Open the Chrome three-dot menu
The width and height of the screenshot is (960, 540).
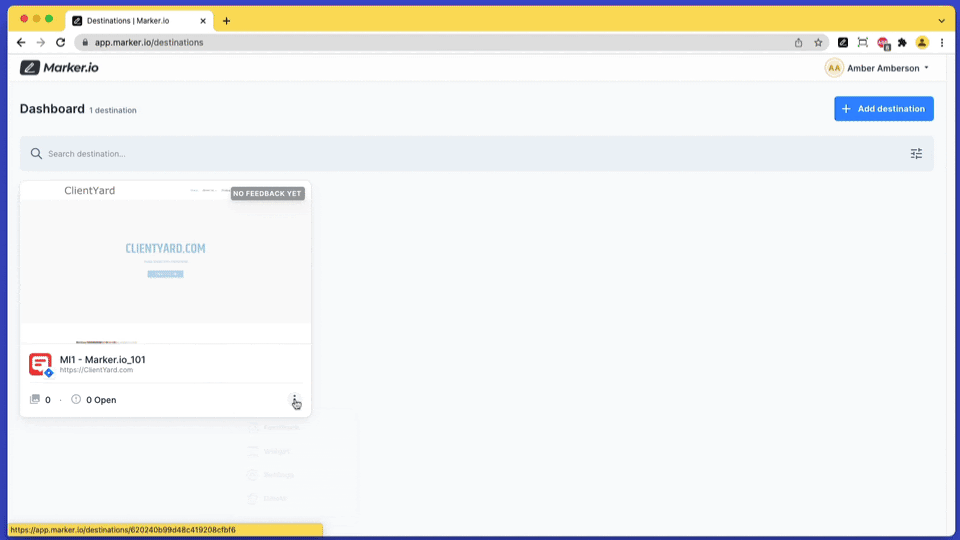click(942, 42)
